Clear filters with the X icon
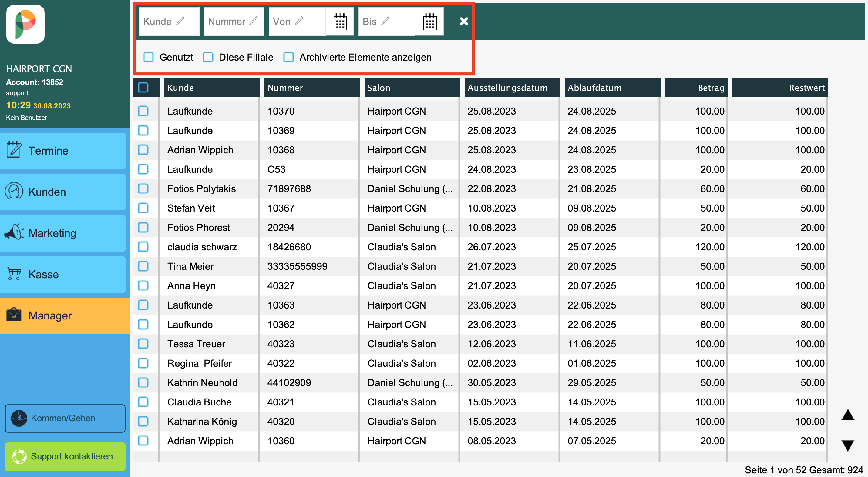The width and height of the screenshot is (868, 477). (x=464, y=21)
